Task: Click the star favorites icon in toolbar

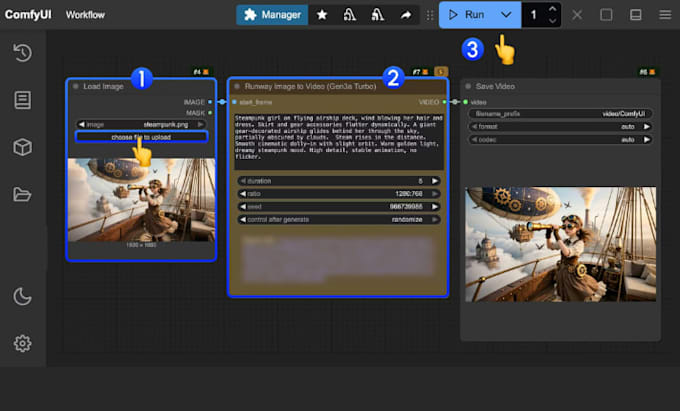Action: pyautogui.click(x=322, y=15)
